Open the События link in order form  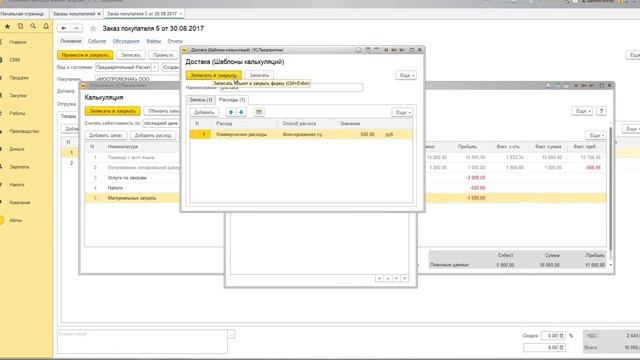[x=97, y=41]
